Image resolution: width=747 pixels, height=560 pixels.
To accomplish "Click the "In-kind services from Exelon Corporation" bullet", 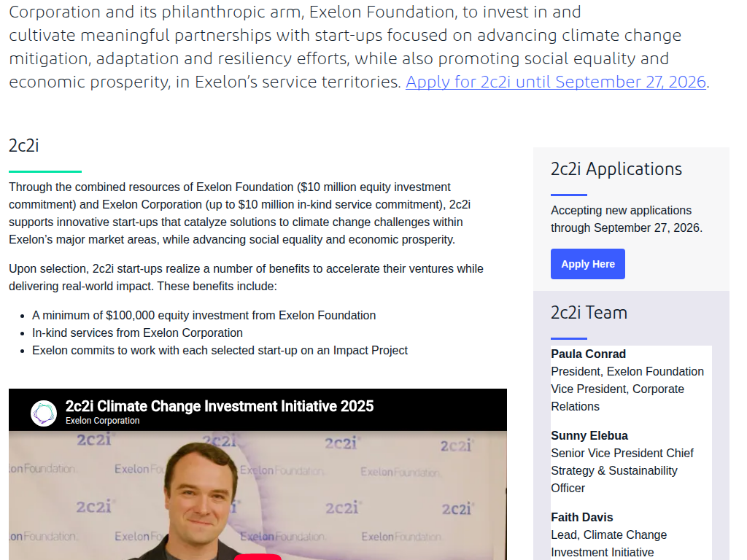I will 137,332.
